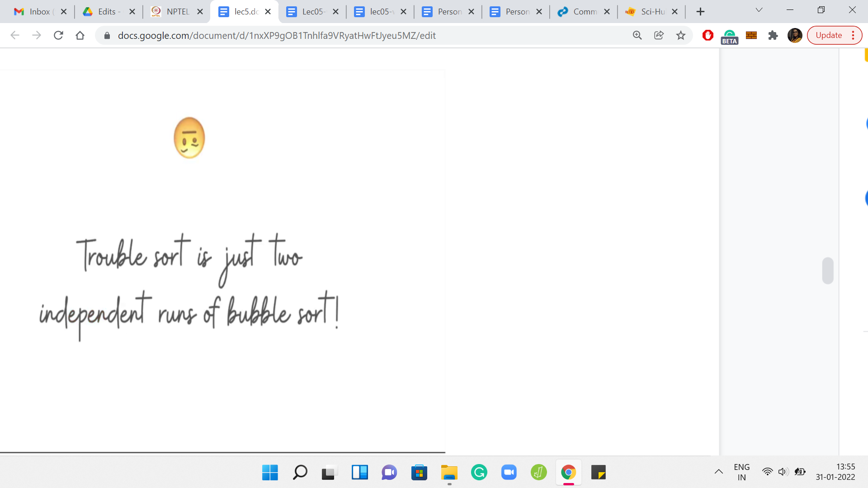
Task: Click the share page icon in the address bar
Action: coord(659,35)
